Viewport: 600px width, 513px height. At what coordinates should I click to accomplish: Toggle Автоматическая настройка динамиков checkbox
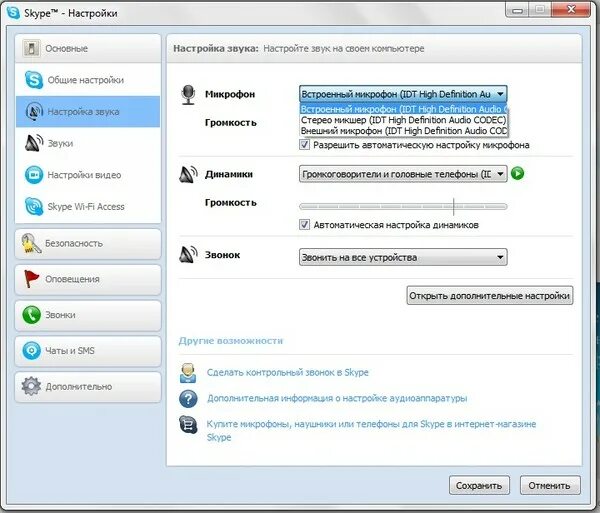pyautogui.click(x=304, y=225)
